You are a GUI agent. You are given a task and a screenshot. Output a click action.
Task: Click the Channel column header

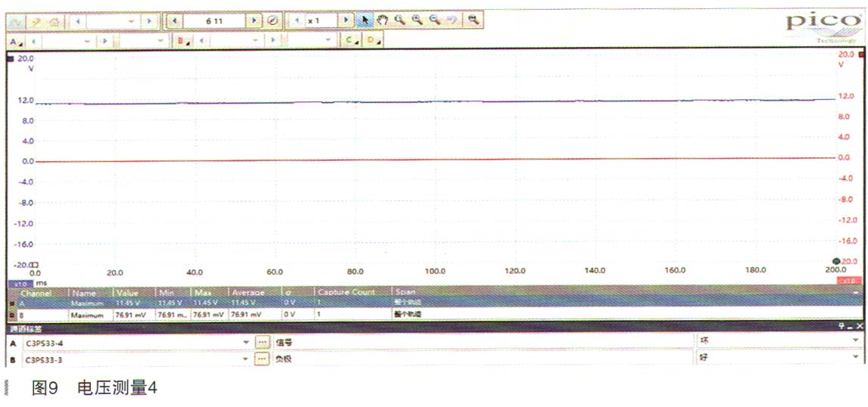pyautogui.click(x=36, y=292)
